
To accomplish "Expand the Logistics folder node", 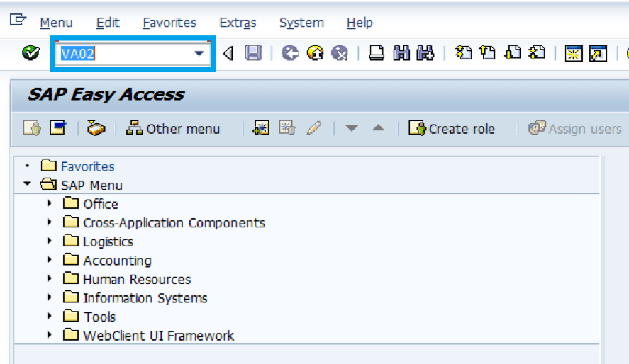I will (x=50, y=241).
